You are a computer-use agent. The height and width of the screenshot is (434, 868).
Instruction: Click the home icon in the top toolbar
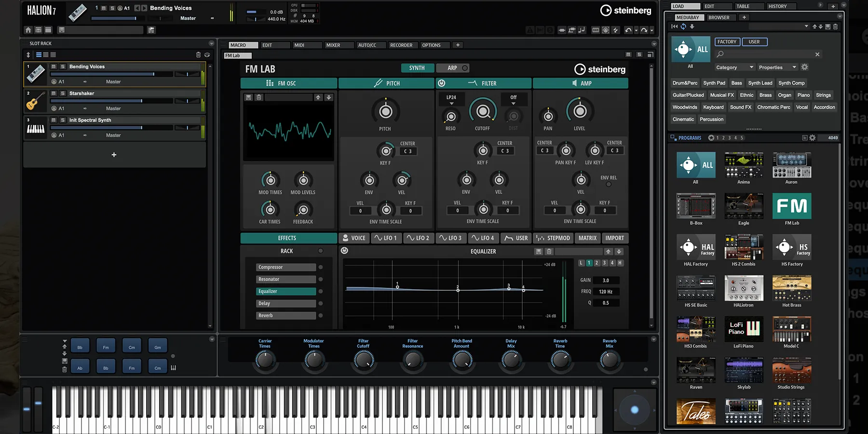coord(28,30)
